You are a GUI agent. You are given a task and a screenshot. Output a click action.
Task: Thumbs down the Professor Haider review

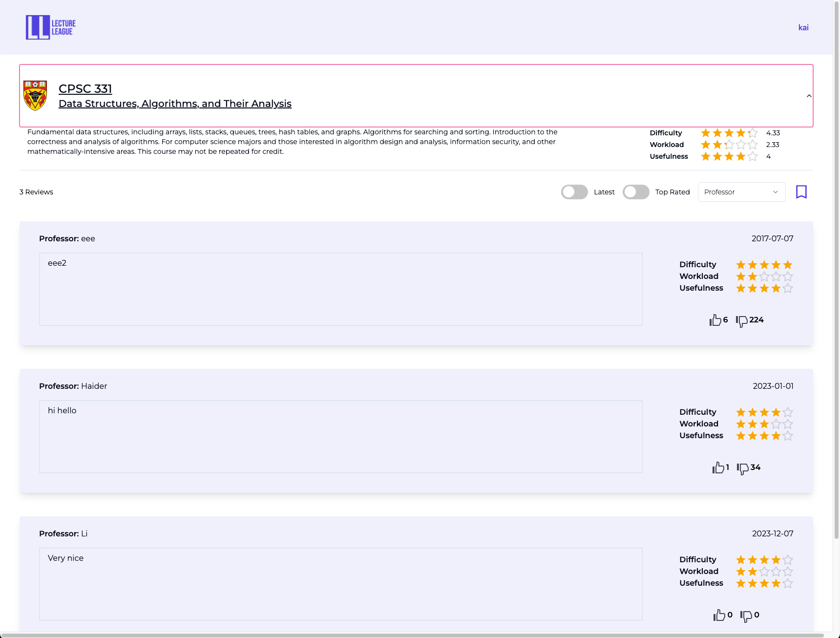(x=743, y=468)
